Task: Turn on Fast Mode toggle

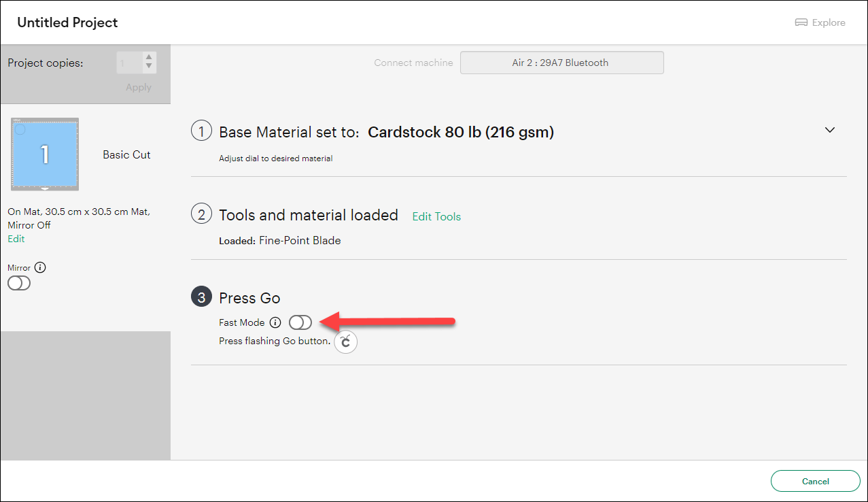Action: coord(300,322)
